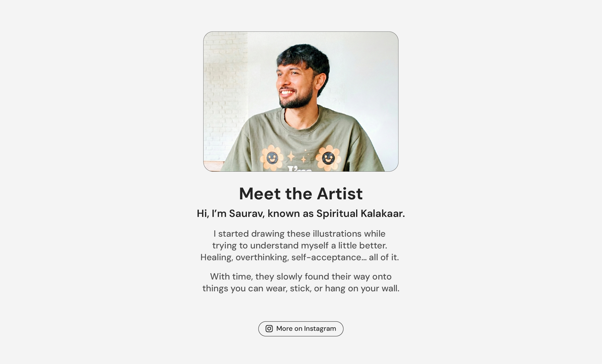The height and width of the screenshot is (364, 602).
Task: Click the word "Healing" in the paragraph
Action: pos(217,257)
